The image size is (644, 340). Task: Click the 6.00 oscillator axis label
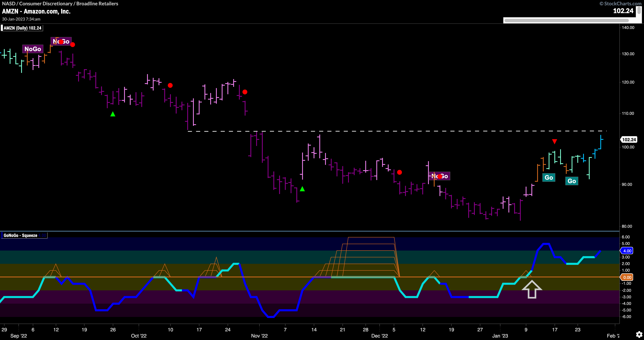[626, 237]
